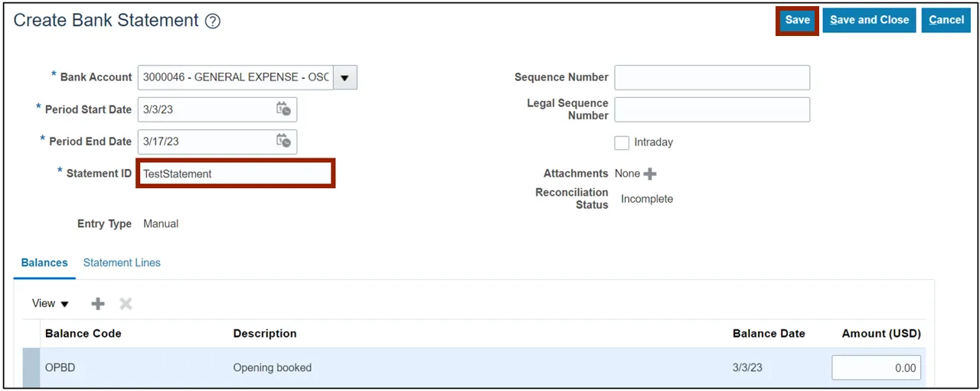Enable the Intraday checkbox

pos(622,142)
